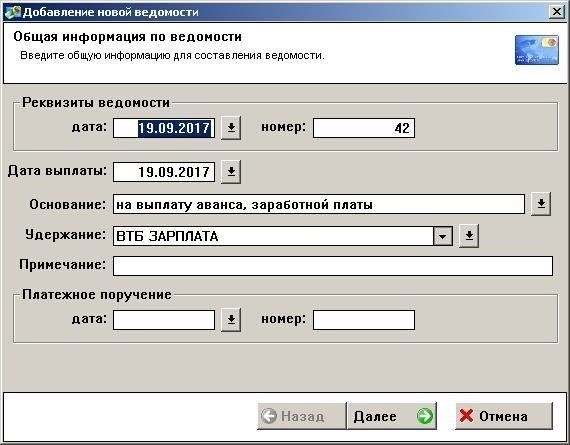The height and width of the screenshot is (445, 570).
Task: Click the Платежное поручение date field
Action: [x=164, y=320]
